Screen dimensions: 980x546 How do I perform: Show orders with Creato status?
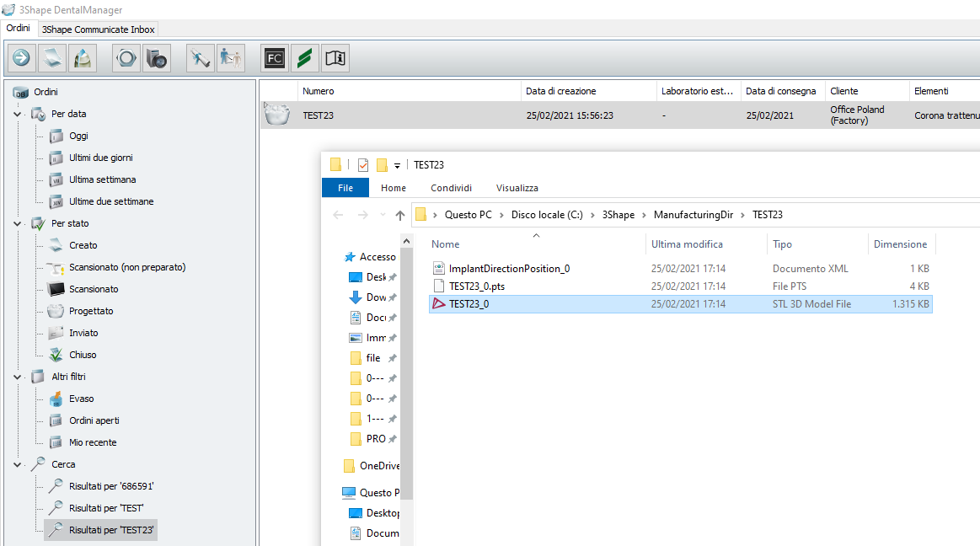click(83, 245)
